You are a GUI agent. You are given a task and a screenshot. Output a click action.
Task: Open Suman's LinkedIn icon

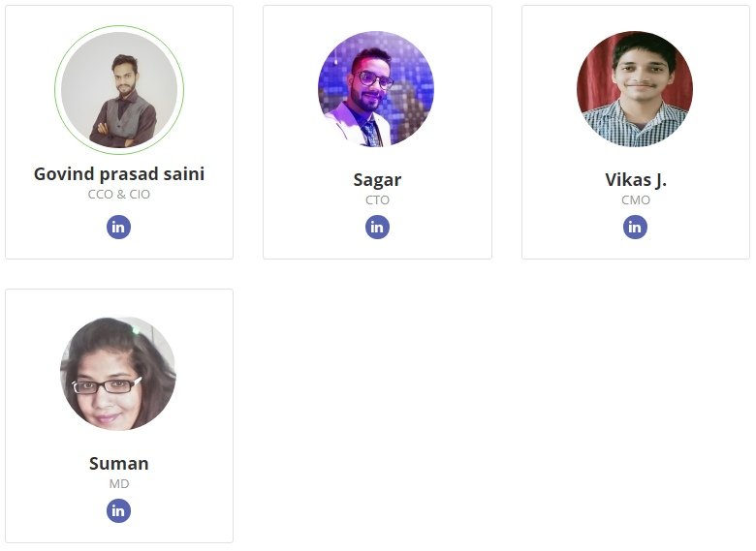click(118, 510)
